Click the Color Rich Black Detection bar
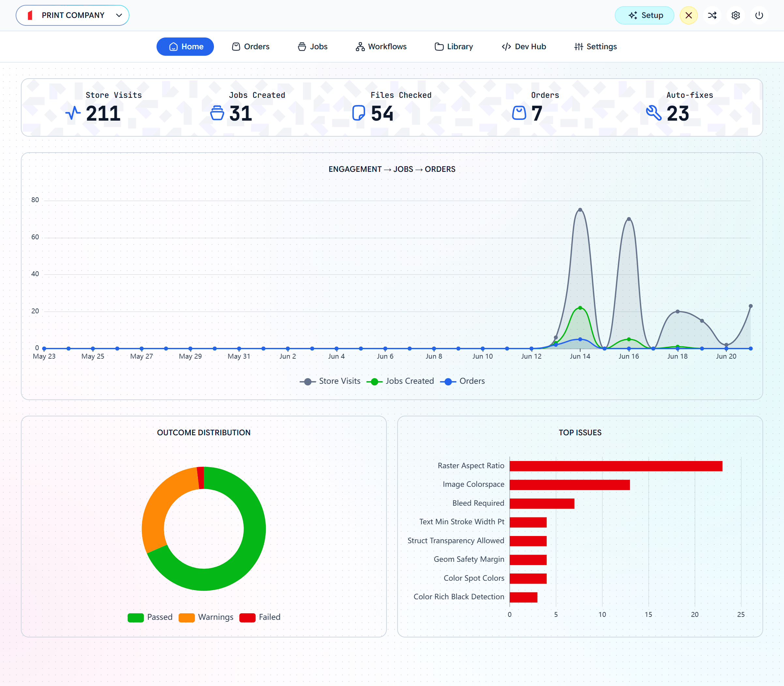Viewport: 784px width, 686px height. pos(523,597)
